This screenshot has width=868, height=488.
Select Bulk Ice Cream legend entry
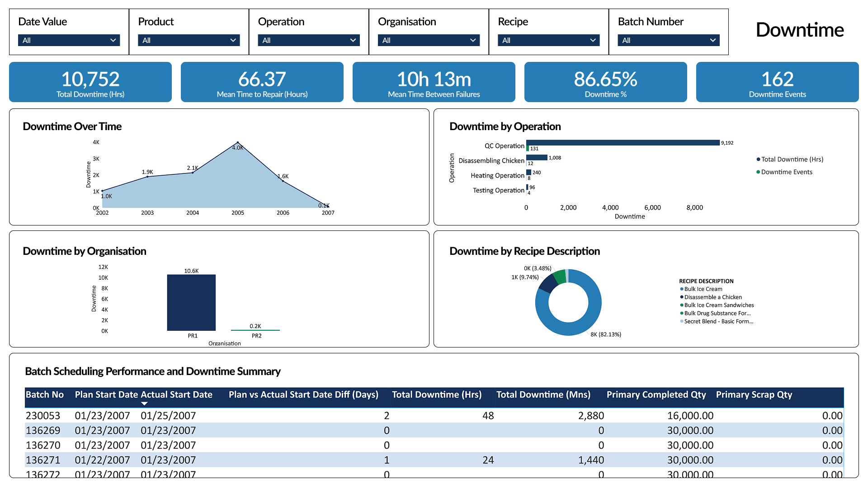coord(703,289)
